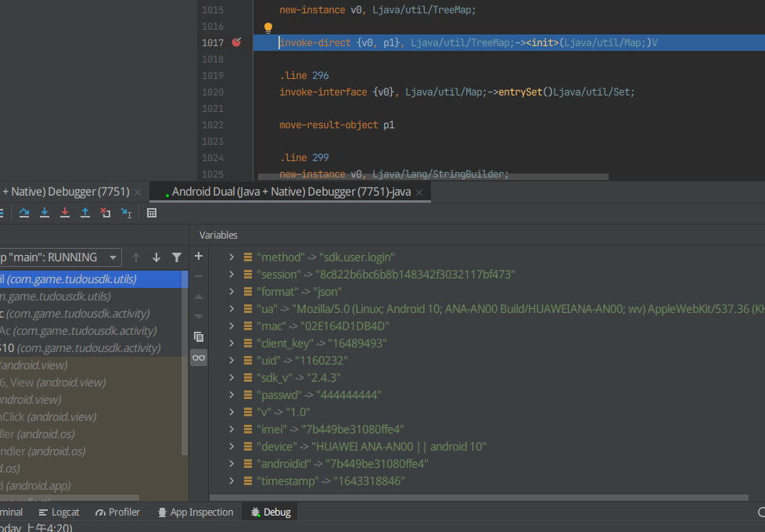The height and width of the screenshot is (532, 765).
Task: Click the "timestamp" value 1643318846
Action: pos(369,480)
